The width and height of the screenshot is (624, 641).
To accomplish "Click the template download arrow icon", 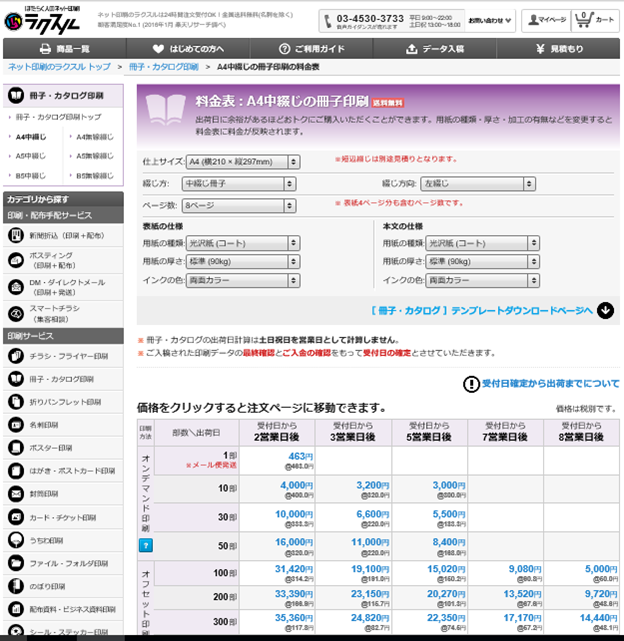I will tap(605, 310).
